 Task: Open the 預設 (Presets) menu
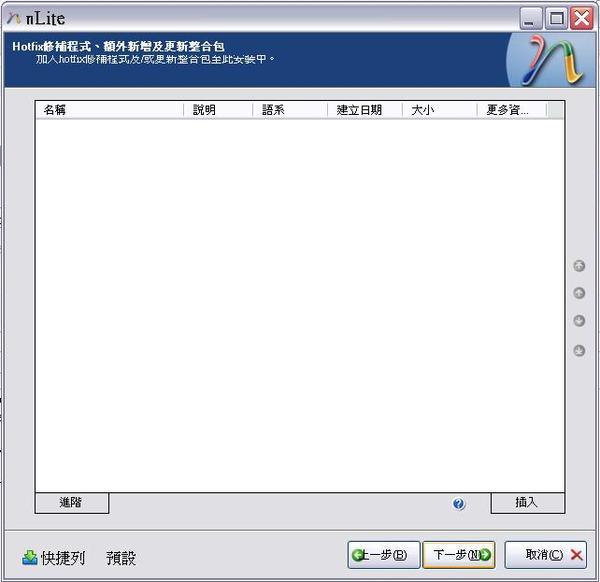click(x=121, y=558)
